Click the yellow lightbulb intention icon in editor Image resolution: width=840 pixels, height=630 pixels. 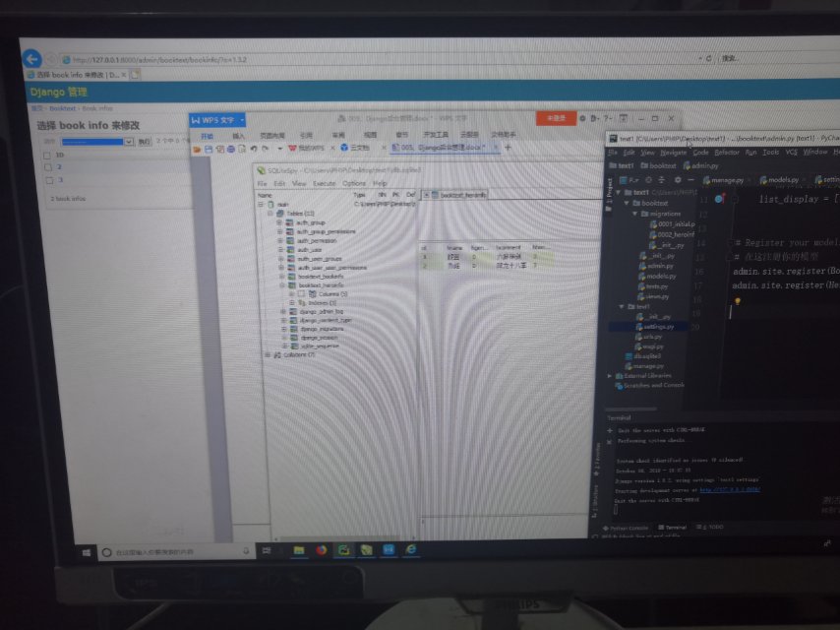(737, 301)
